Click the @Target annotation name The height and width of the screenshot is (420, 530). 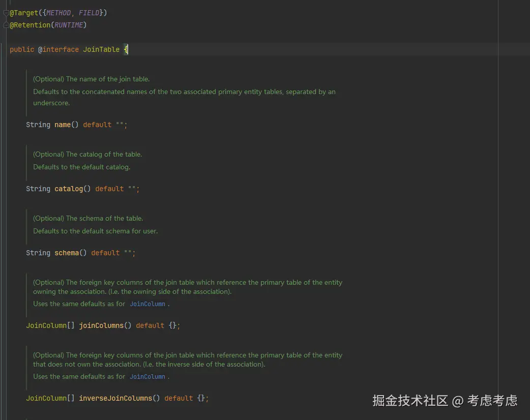point(24,13)
